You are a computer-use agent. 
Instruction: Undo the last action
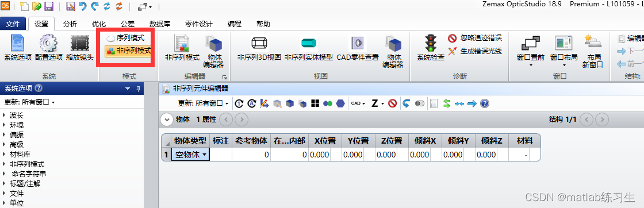click(x=83, y=6)
